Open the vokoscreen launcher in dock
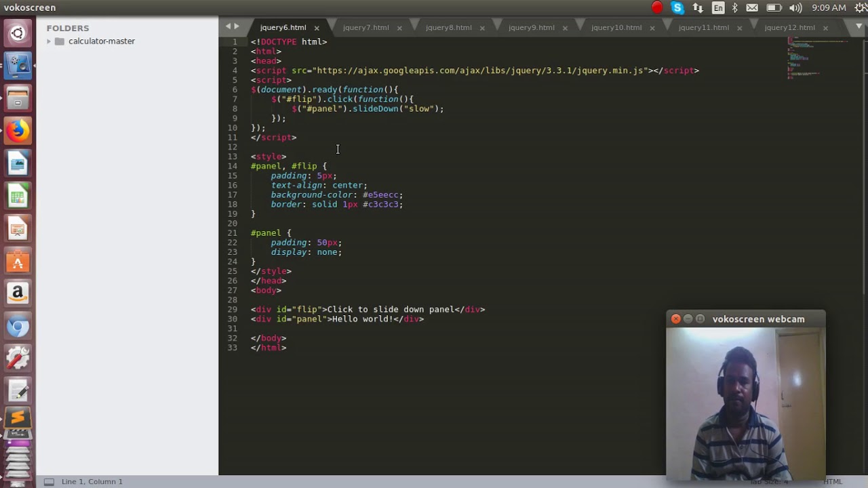 (x=18, y=66)
